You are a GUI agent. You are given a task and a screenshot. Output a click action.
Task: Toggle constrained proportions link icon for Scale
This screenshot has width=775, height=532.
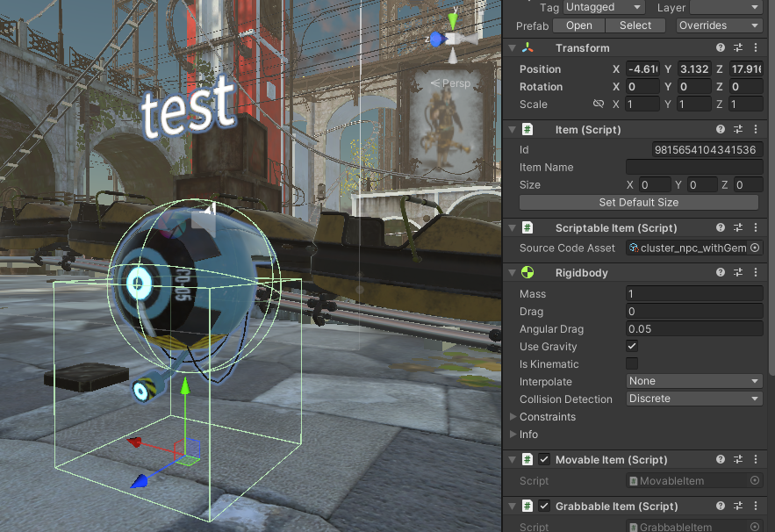point(598,104)
